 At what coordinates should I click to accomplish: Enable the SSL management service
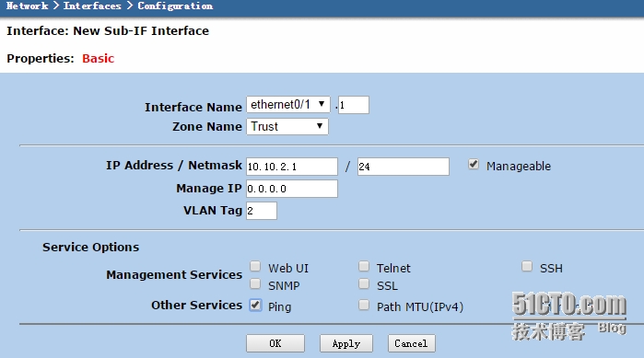pyautogui.click(x=364, y=283)
